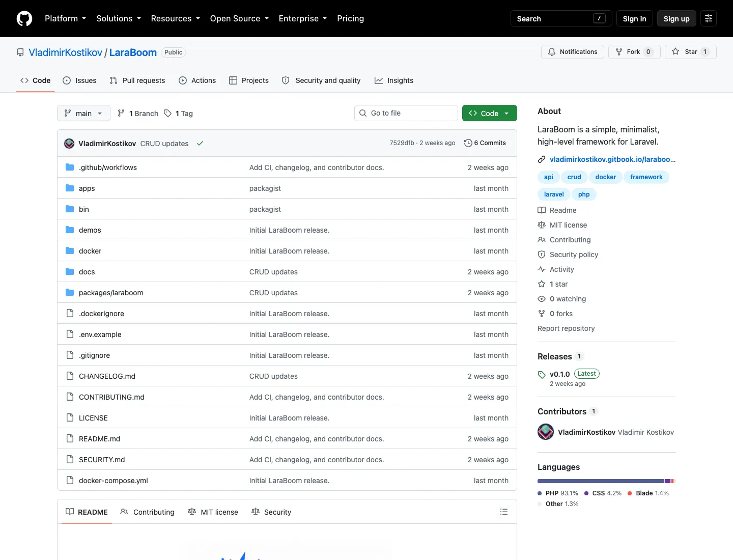The height and width of the screenshot is (560, 733).
Task: Click the link icon beside gitbook URL
Action: pos(542,159)
